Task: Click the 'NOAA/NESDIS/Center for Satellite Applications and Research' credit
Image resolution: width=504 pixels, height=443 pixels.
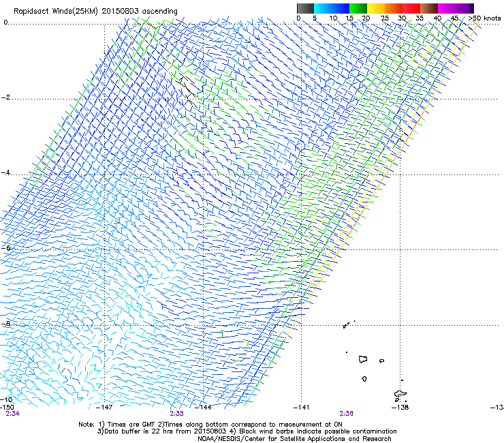Action: (x=294, y=439)
